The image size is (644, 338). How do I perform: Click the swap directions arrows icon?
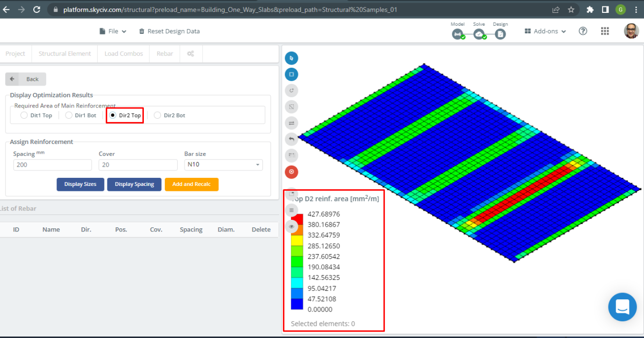coord(291,123)
